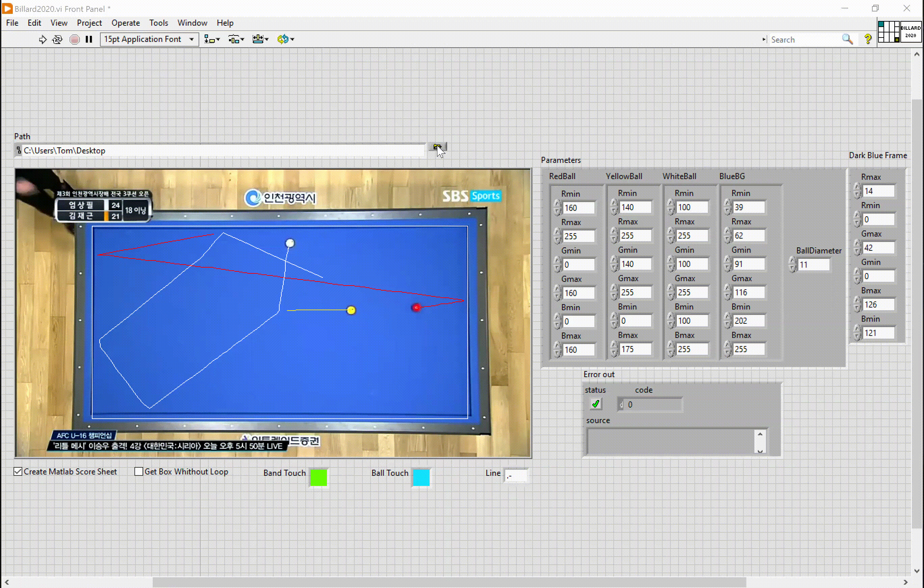Viewport: 924px width, 588px height.
Task: Open the Operate menu
Action: point(126,23)
